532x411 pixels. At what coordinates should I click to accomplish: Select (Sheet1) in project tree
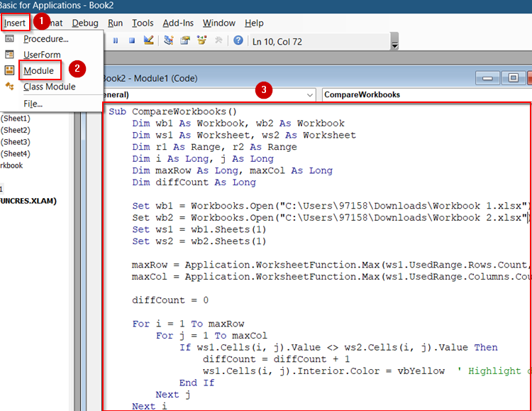[16, 119]
